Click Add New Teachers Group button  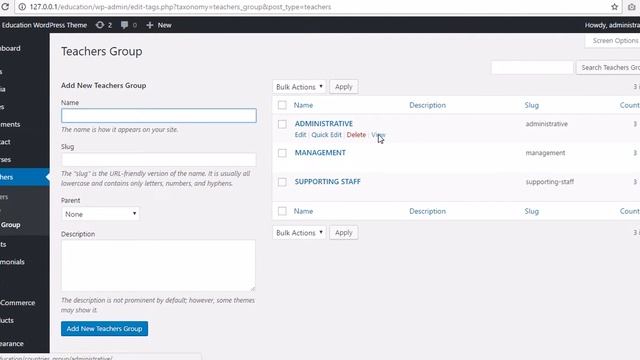point(104,329)
